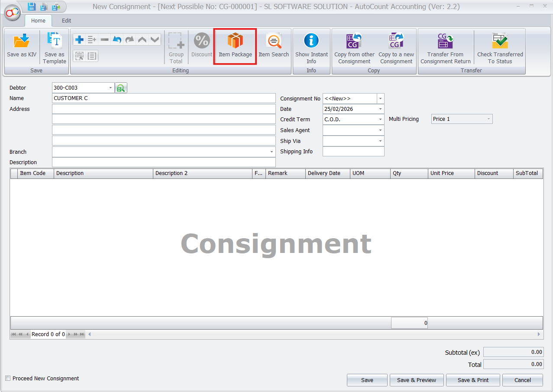
Task: Enable Proceed New Consignment
Action: (x=7, y=378)
